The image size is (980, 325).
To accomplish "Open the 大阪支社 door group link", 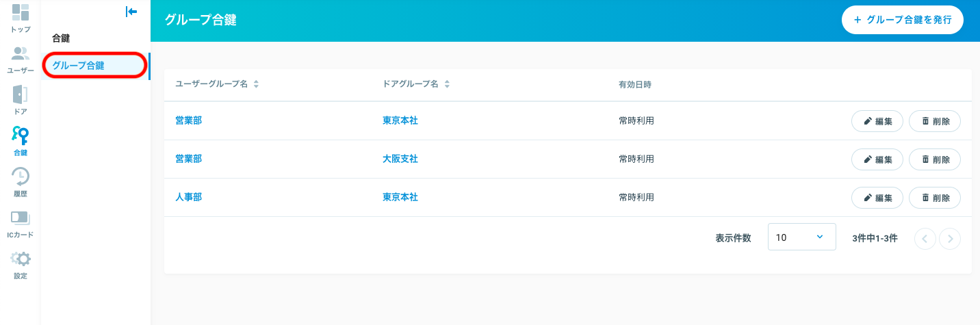I will click(400, 159).
